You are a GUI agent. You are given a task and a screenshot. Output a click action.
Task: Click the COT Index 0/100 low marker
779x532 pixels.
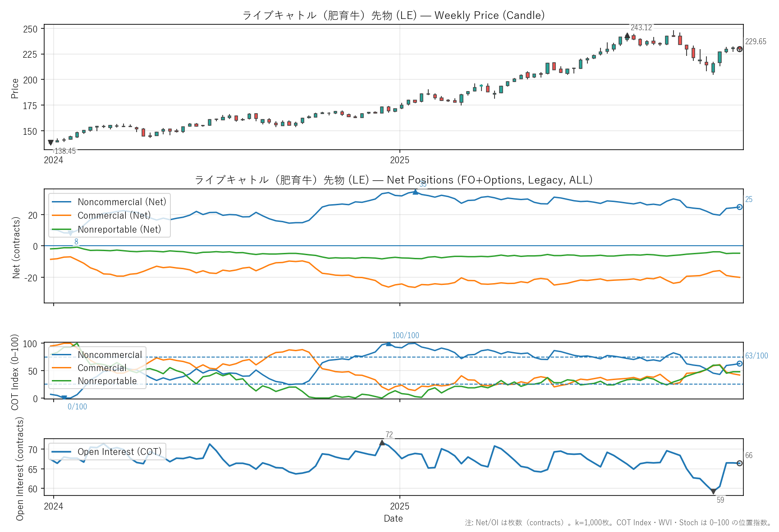[x=64, y=398]
